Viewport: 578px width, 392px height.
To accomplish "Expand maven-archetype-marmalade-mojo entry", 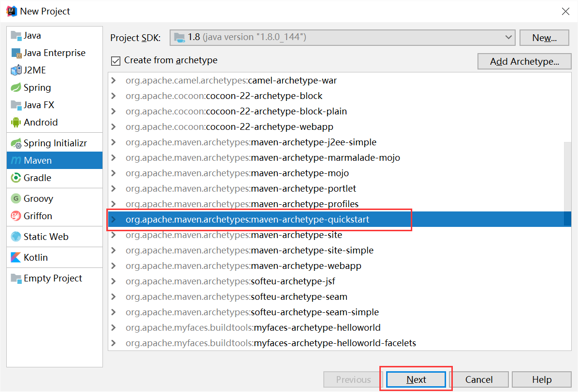I will pyautogui.click(x=114, y=157).
